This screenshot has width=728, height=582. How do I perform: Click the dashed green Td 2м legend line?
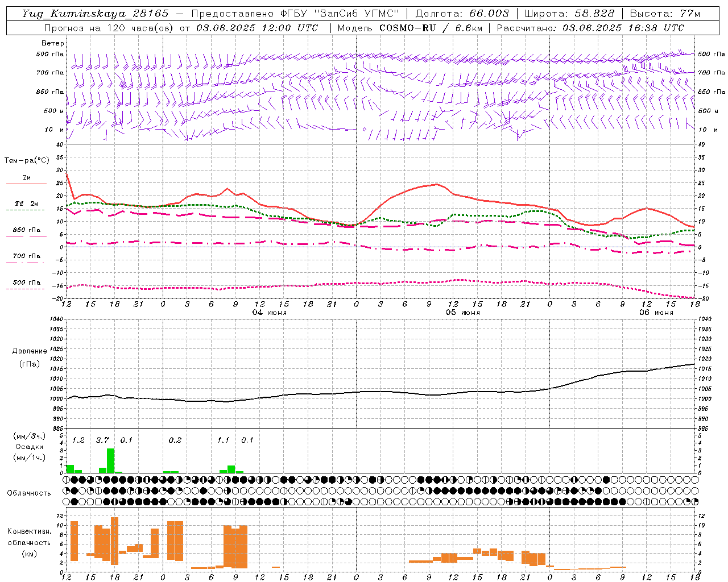(x=25, y=210)
